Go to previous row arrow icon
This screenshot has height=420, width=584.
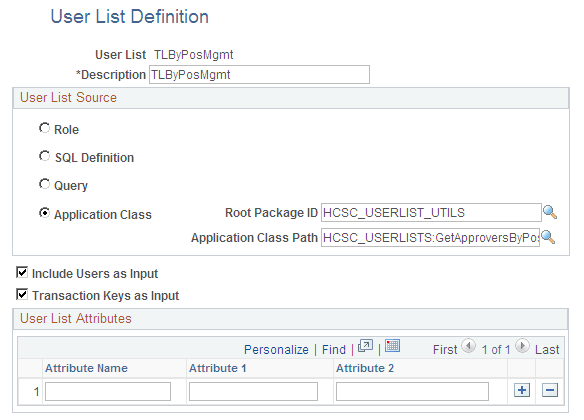468,346
